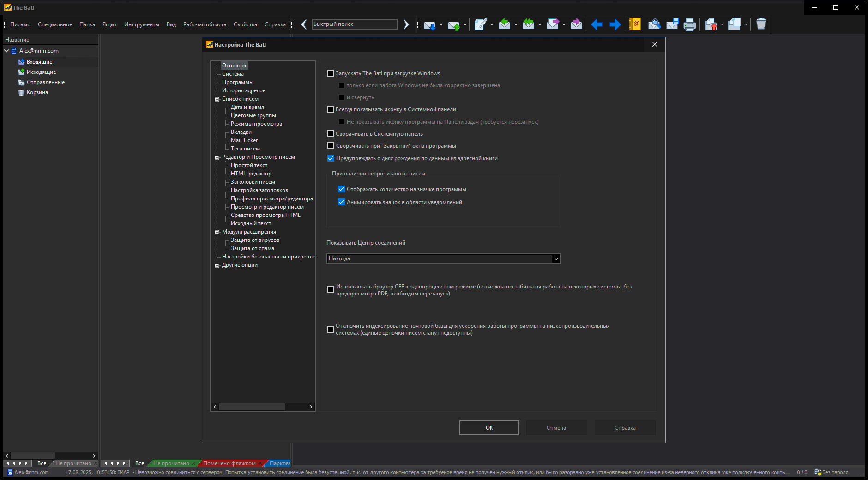Click the quick search next arrow
The image size is (868, 480).
pos(406,24)
